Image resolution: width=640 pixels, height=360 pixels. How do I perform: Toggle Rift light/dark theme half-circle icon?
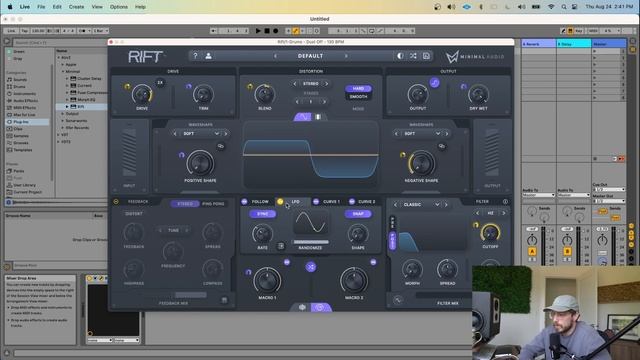click(400, 56)
